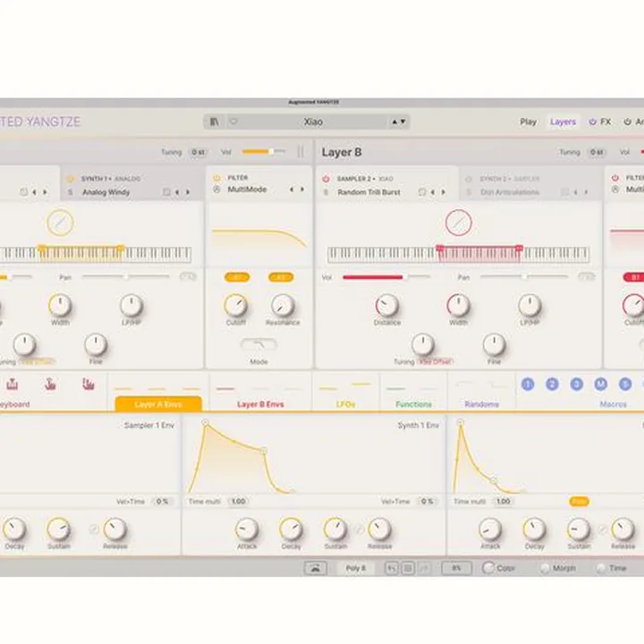Select macro circle 2
The height and width of the screenshot is (644, 644).
pyautogui.click(x=552, y=385)
